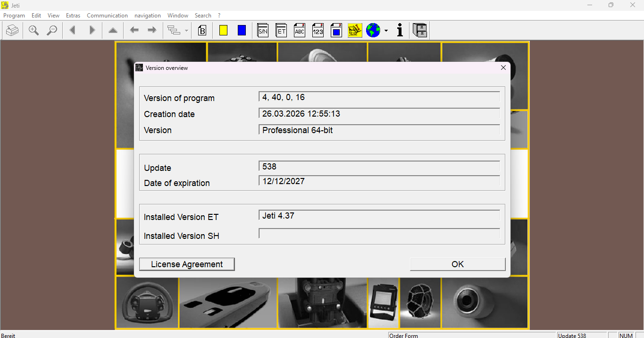Click the ABC search toolbar icon
Image resolution: width=644 pixels, height=338 pixels.
(300, 31)
